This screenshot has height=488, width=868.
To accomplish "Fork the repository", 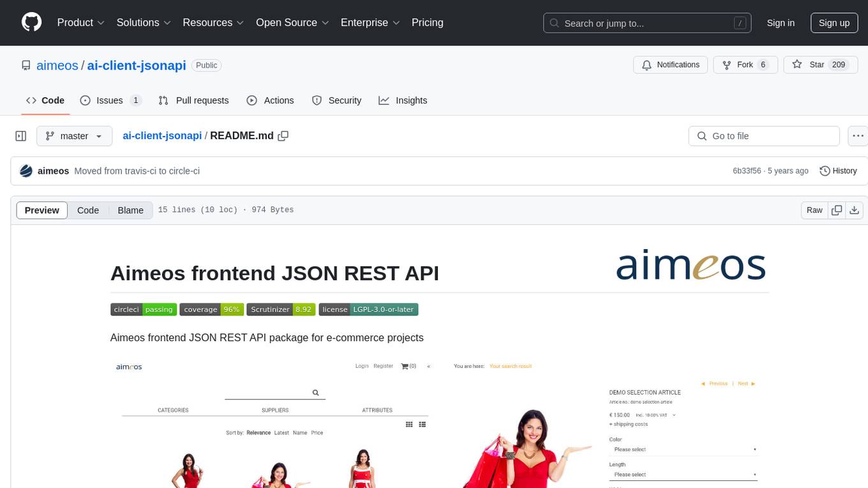I will (x=745, y=65).
